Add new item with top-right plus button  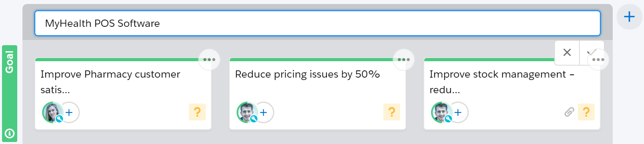pos(629,17)
